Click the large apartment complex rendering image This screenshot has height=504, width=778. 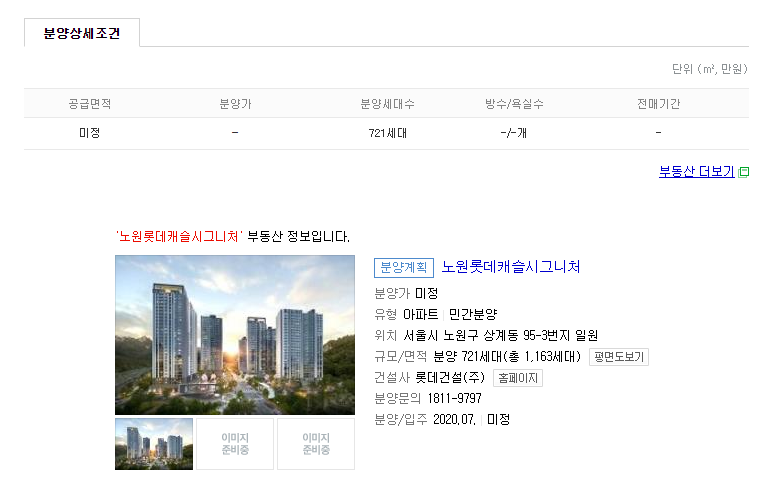[x=235, y=335]
